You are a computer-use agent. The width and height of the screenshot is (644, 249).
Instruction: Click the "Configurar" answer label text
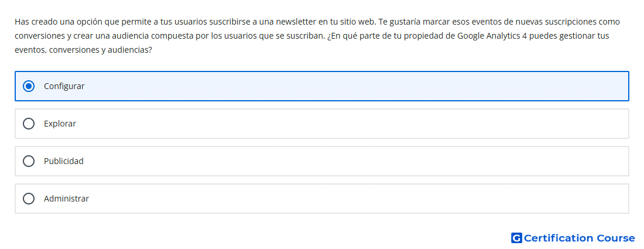64,86
